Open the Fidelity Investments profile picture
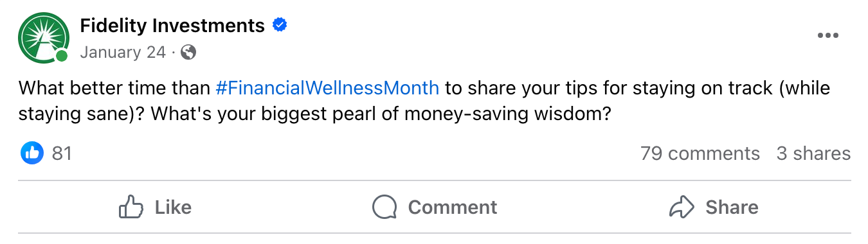The width and height of the screenshot is (868, 244). (x=44, y=39)
